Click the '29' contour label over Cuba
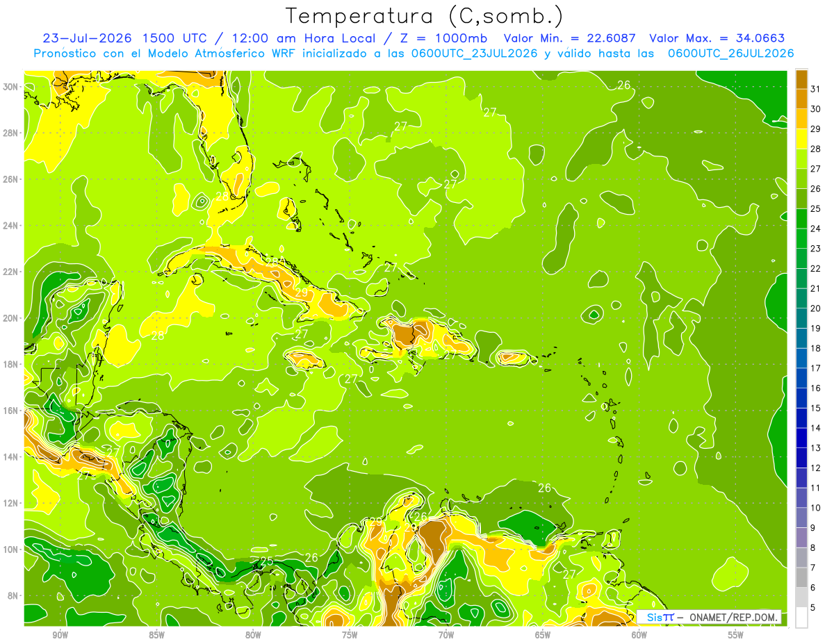Screen dimensions: 834x644 (302, 292)
